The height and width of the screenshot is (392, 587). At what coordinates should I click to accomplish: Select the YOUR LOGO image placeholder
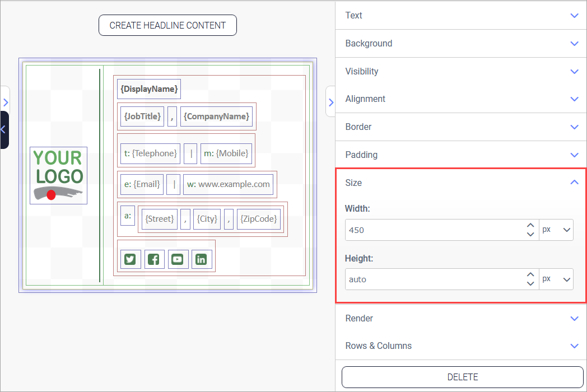[x=58, y=175]
